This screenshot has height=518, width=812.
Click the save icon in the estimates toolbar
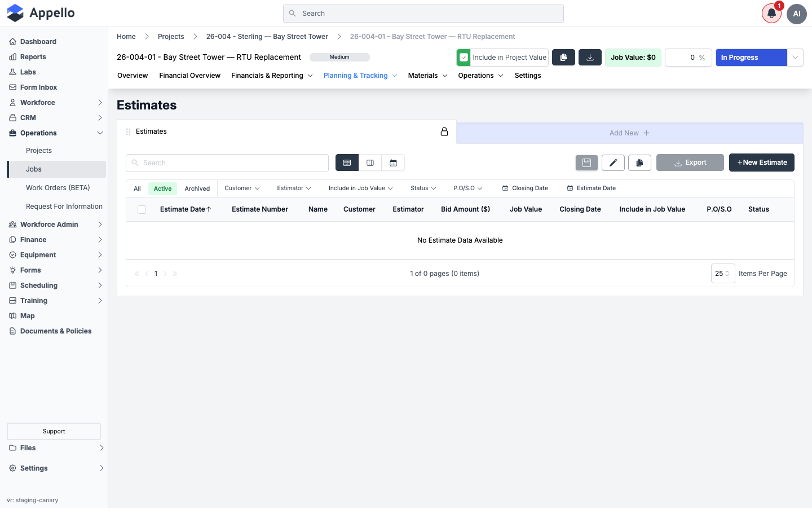point(586,163)
